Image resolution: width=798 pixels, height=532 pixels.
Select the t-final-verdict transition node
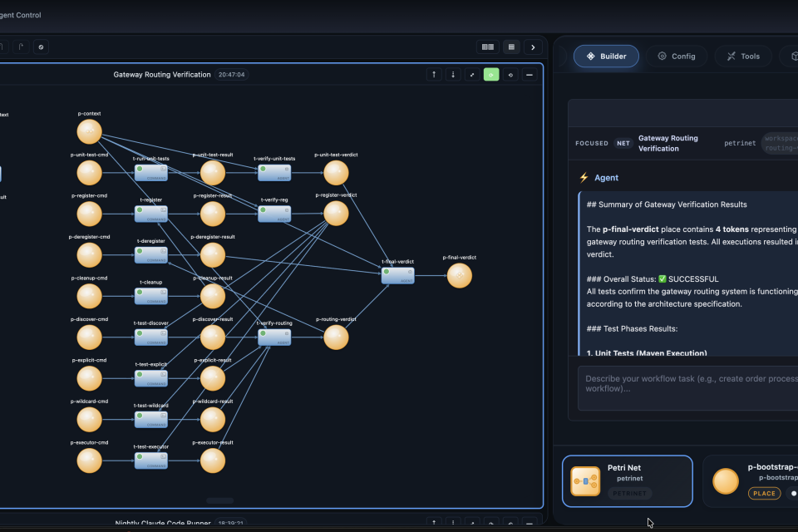pos(397,276)
